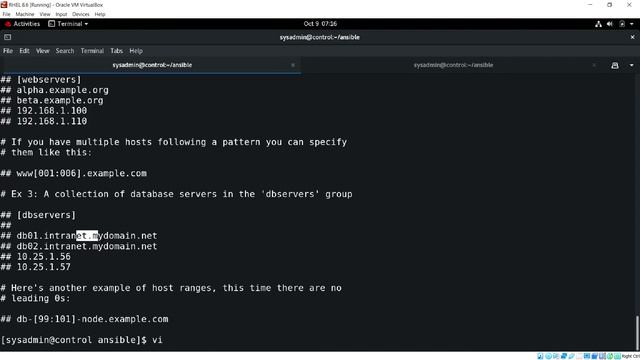640x360 pixels.
Task: Open the Terminal application menu in top bar
Action: tap(68, 24)
